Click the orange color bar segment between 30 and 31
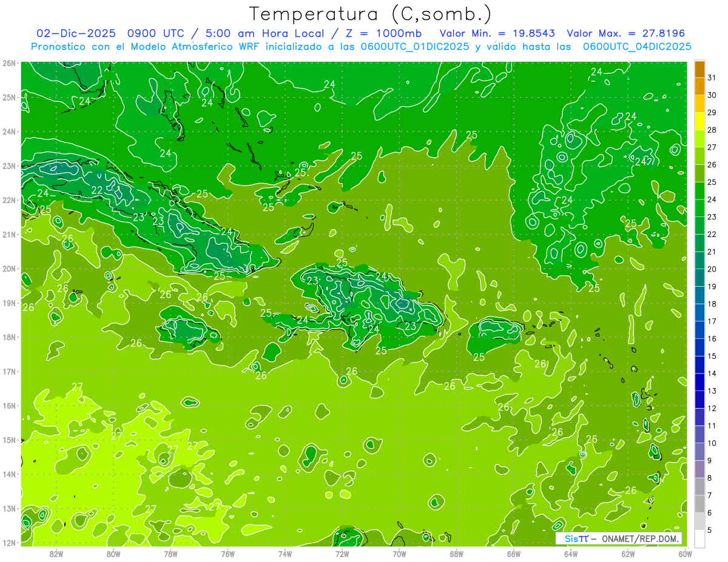Screen dimensions: 728x562 [699, 87]
